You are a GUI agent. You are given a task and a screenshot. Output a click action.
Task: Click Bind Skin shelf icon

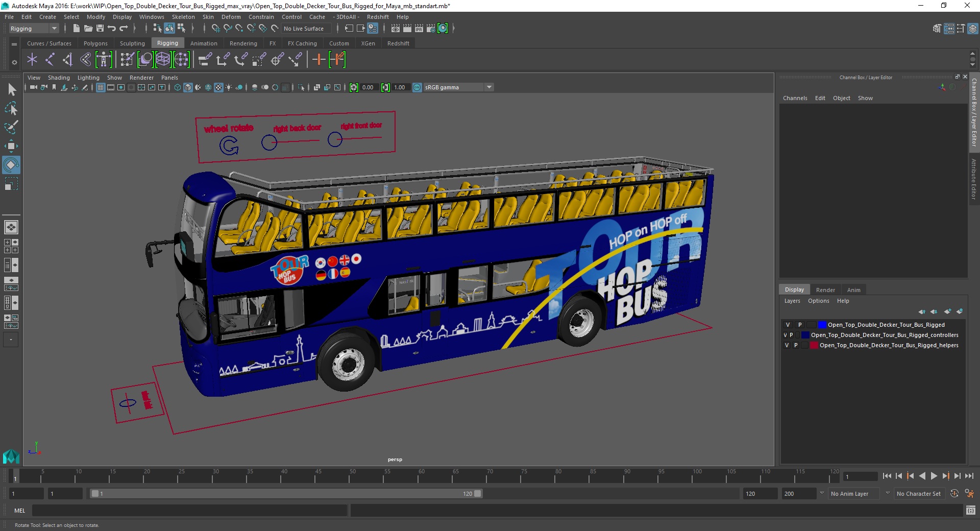(x=86, y=60)
